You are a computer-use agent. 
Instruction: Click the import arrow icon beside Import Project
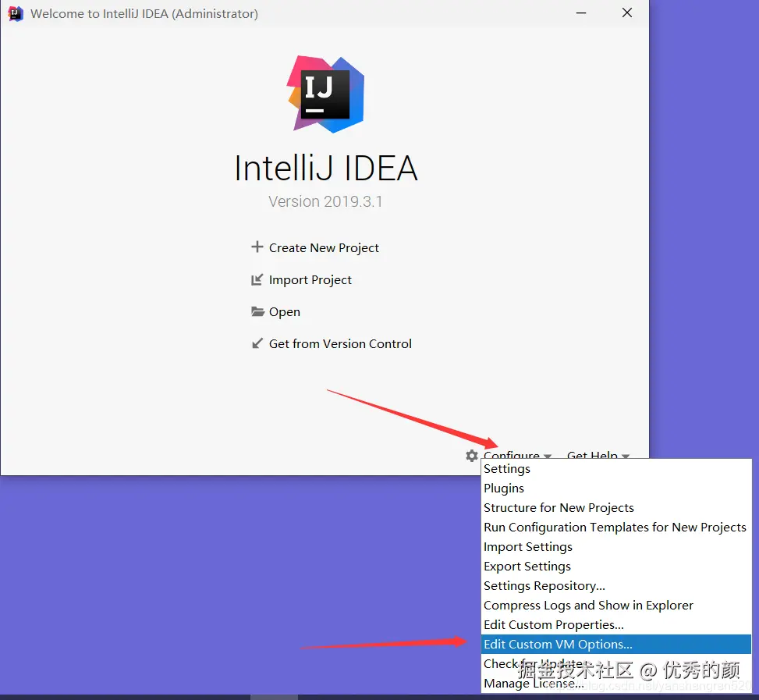257,279
